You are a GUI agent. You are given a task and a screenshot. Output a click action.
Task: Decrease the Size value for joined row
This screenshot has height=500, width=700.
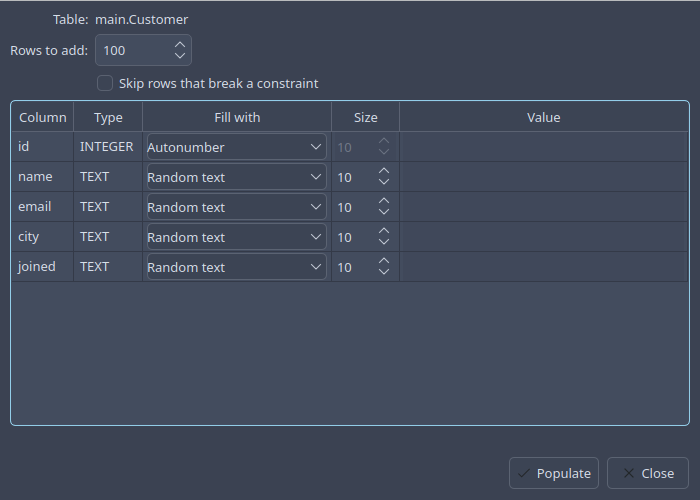[384, 271]
